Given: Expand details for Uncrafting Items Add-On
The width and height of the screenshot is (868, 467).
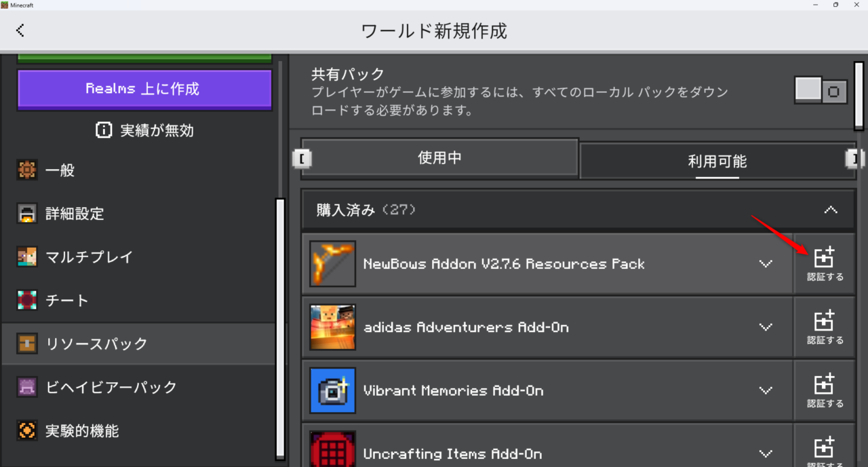Looking at the screenshot, I should pos(766,453).
